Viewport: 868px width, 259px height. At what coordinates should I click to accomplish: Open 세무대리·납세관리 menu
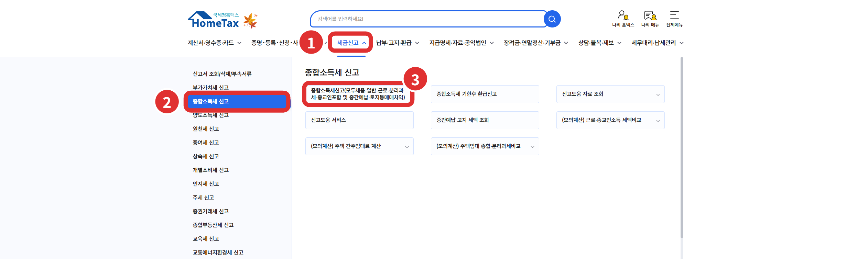click(654, 43)
